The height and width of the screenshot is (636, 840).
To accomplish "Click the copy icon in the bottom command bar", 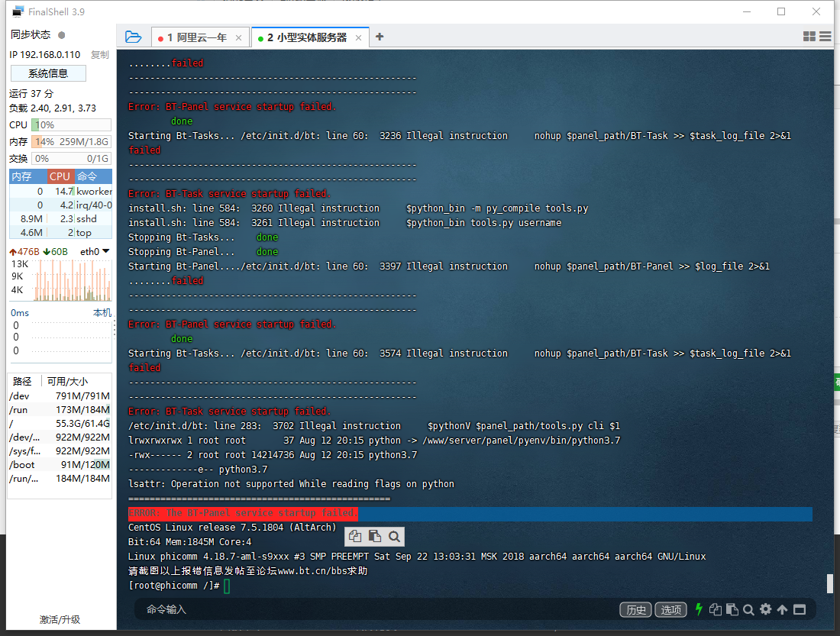I will [715, 609].
